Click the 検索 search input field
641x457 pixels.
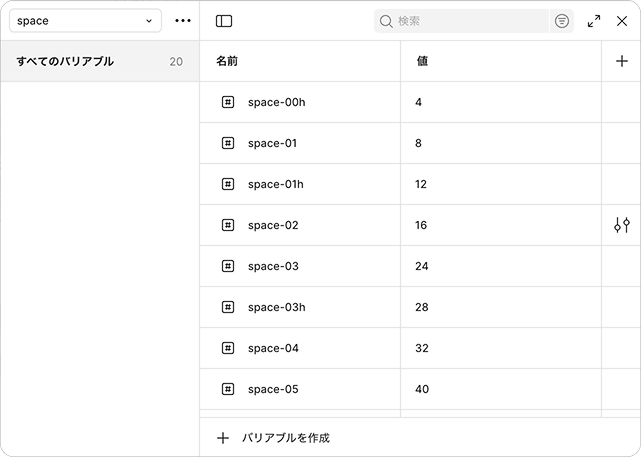tap(462, 21)
